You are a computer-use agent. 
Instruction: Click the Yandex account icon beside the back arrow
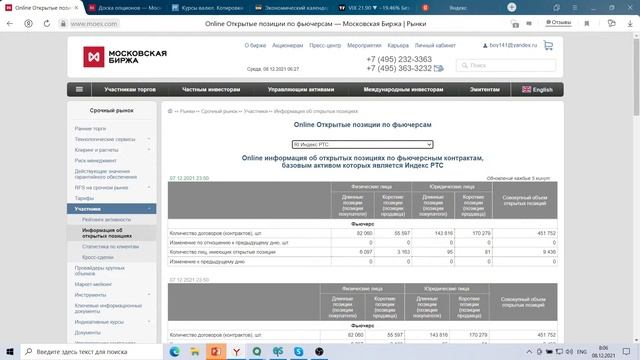[x=29, y=24]
